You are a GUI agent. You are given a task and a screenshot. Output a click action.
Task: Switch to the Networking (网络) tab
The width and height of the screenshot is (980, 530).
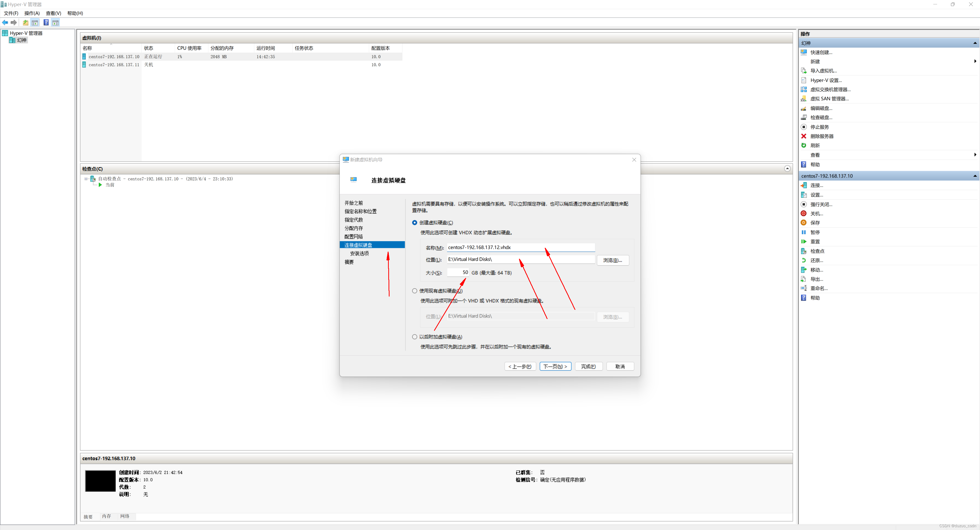pyautogui.click(x=125, y=516)
